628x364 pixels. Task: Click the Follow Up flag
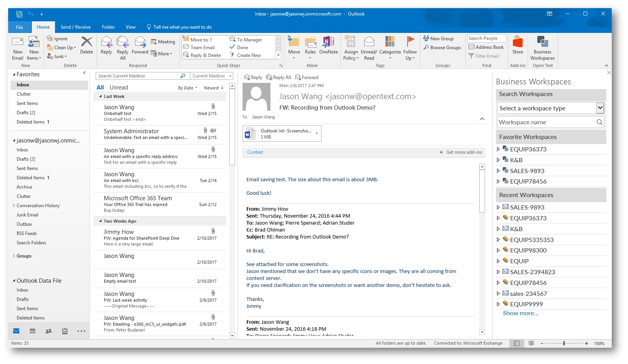tap(410, 48)
